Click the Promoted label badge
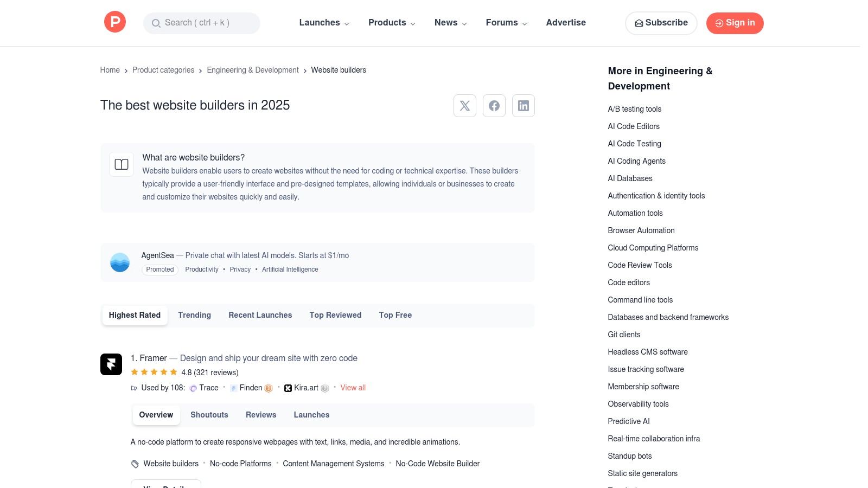This screenshot has height=488, width=868. click(x=160, y=269)
